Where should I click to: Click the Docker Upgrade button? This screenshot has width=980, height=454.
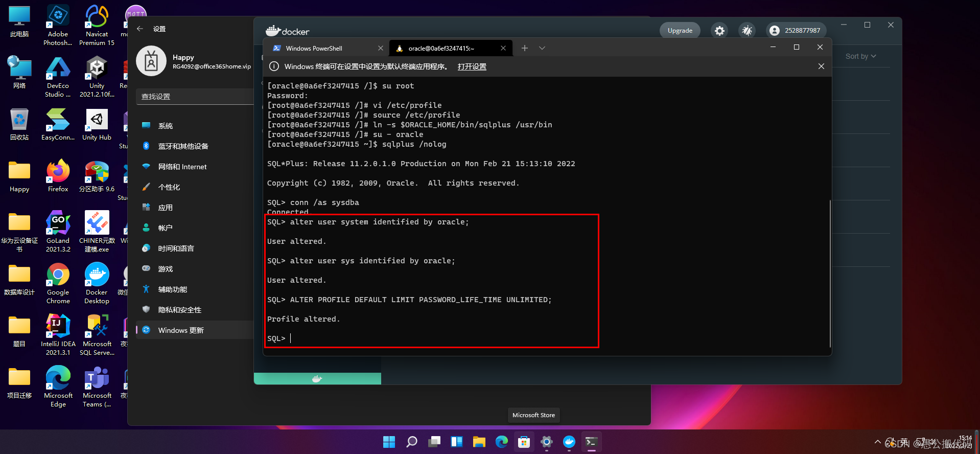point(680,31)
